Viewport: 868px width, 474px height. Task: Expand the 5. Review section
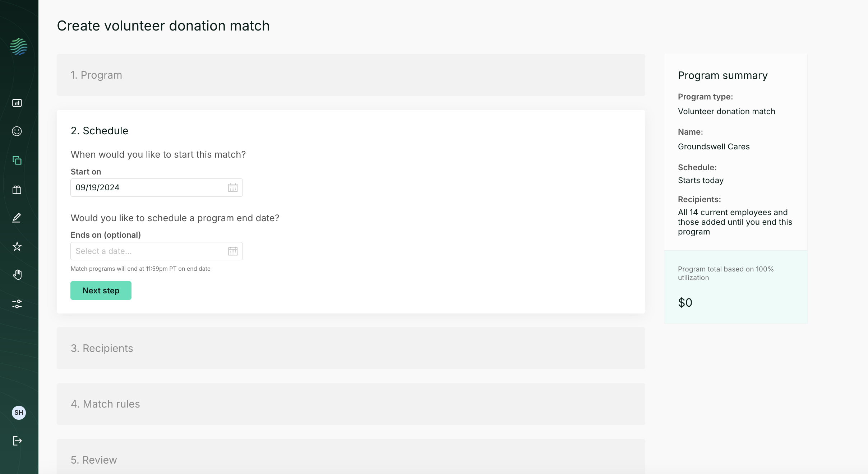[351, 460]
